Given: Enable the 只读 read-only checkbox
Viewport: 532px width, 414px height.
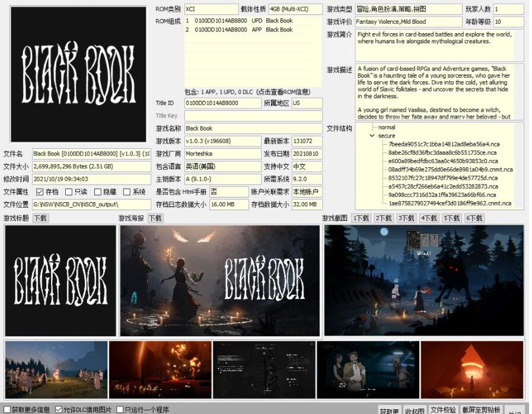Looking at the screenshot, I should click(x=69, y=192).
